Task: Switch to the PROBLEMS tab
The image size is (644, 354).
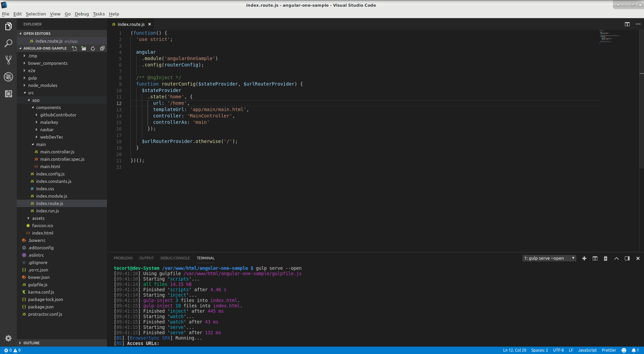Action: 123,258
